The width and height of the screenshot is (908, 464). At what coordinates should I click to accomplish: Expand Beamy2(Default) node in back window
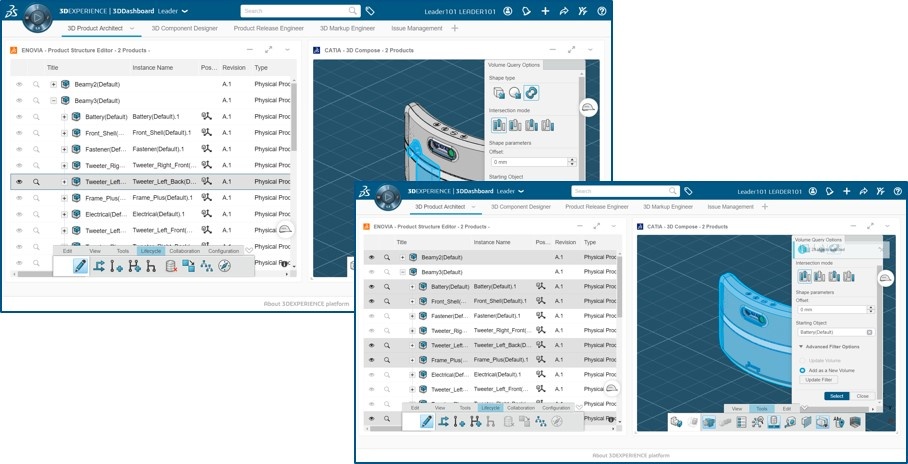click(x=53, y=84)
